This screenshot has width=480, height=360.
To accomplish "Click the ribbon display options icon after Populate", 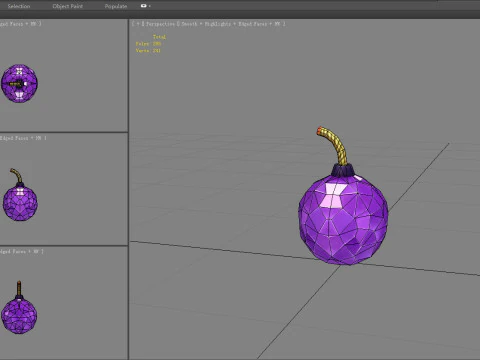I will tap(145, 6).
